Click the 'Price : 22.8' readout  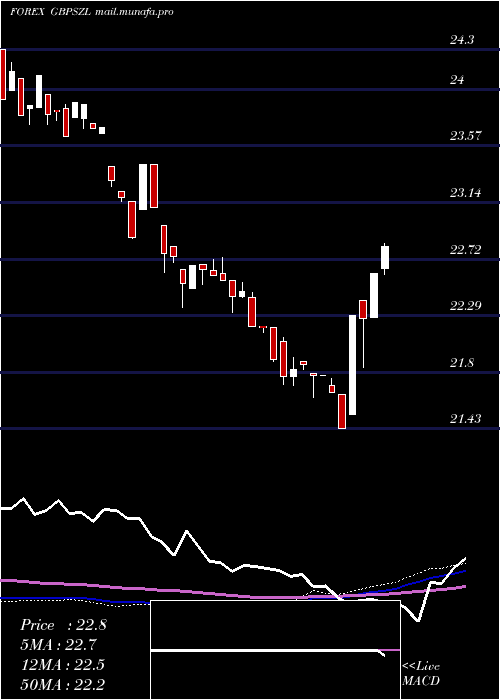tap(63, 625)
